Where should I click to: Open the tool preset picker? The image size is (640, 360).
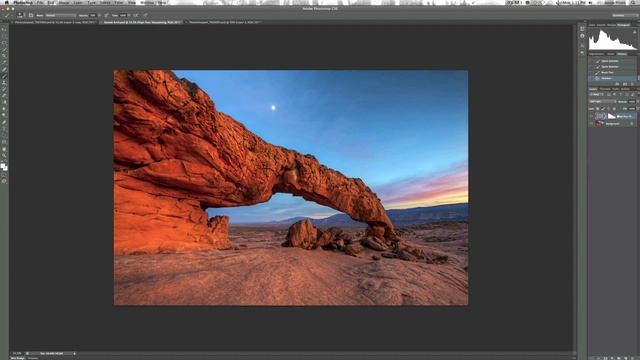point(7,15)
